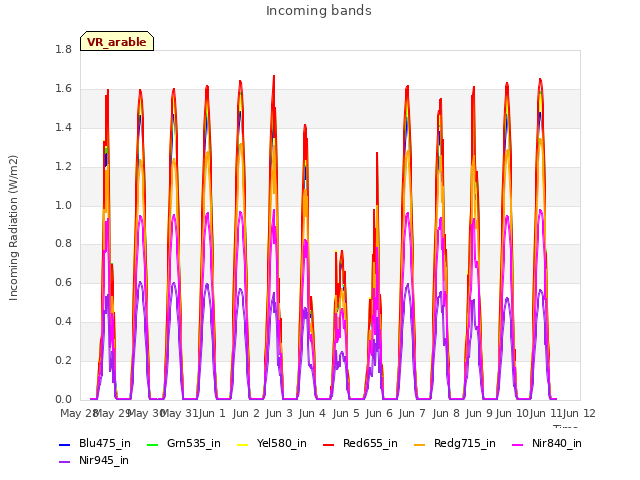Screen dimensions: 640x480
Task: Click the green Grn535_in legend swatch
Action: [152, 444]
